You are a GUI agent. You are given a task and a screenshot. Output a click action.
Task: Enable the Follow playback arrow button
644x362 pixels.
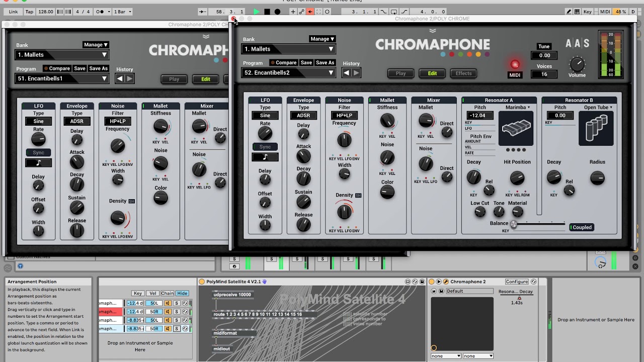pos(203,12)
